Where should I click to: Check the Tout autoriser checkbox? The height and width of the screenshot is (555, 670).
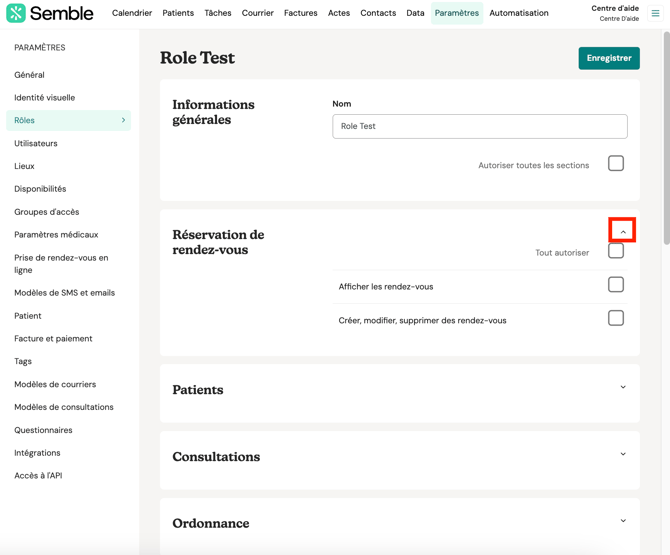[x=616, y=252]
